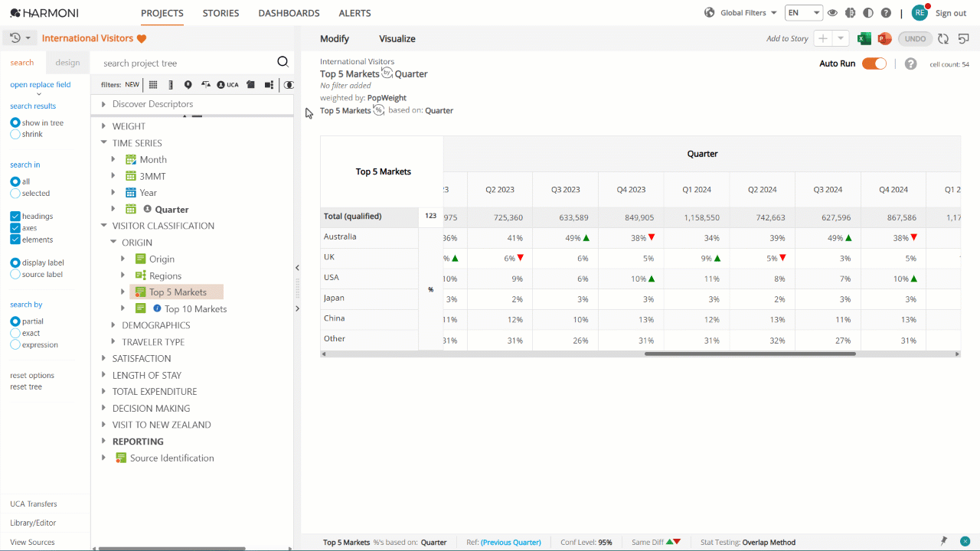Image resolution: width=980 pixels, height=551 pixels.
Task: Click the contrast half-circle icon
Action: pos(867,13)
